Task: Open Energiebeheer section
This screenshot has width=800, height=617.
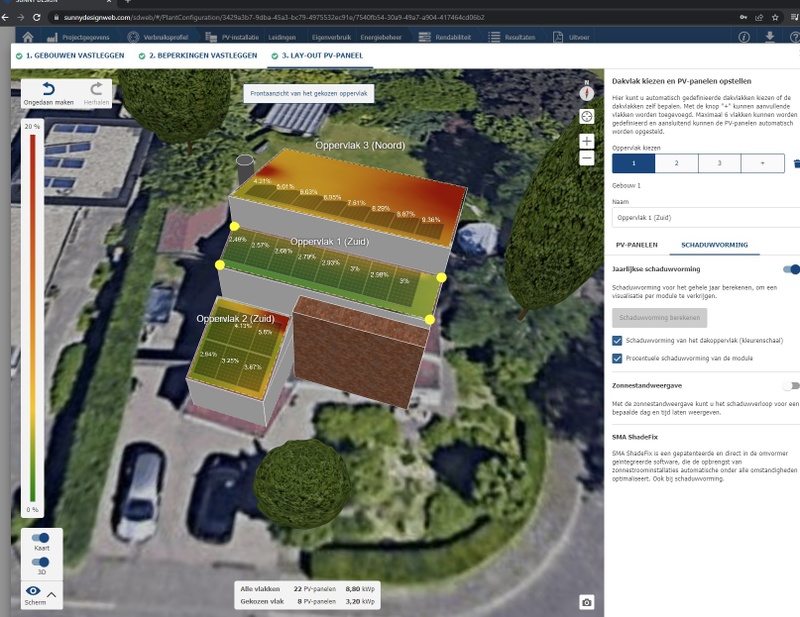Action: (x=381, y=37)
